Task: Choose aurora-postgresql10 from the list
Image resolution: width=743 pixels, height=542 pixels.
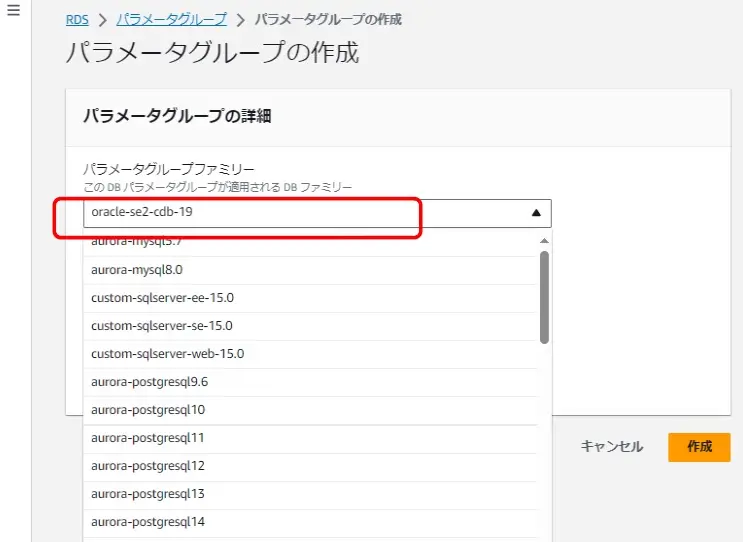Action: click(148, 410)
